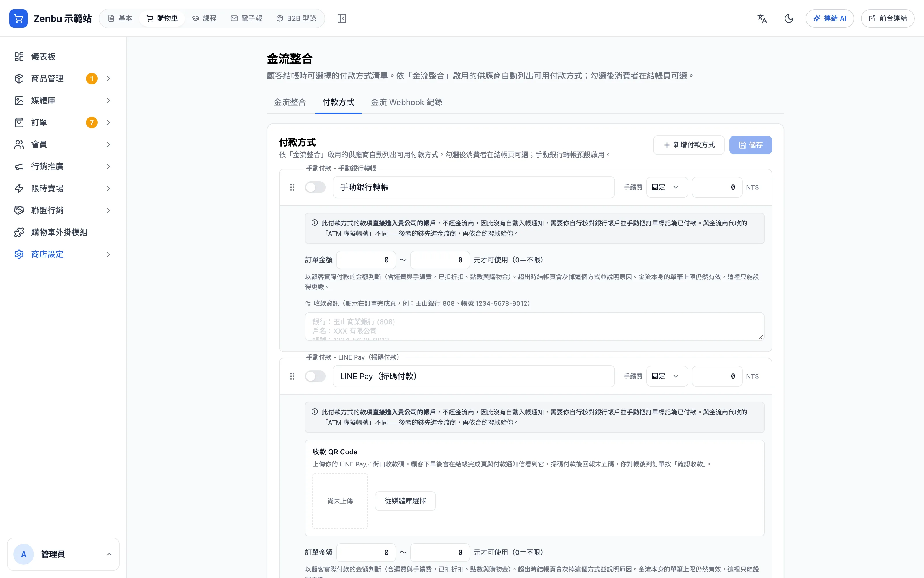This screenshot has width=924, height=578.
Task: Click the 商品管理 box icon
Action: [19, 78]
